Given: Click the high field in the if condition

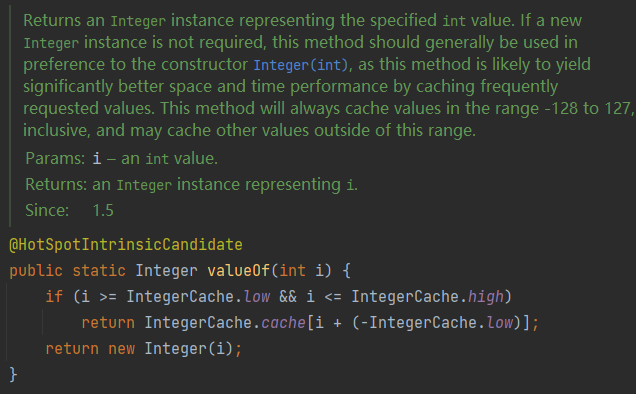Looking at the screenshot, I should (x=486, y=297).
